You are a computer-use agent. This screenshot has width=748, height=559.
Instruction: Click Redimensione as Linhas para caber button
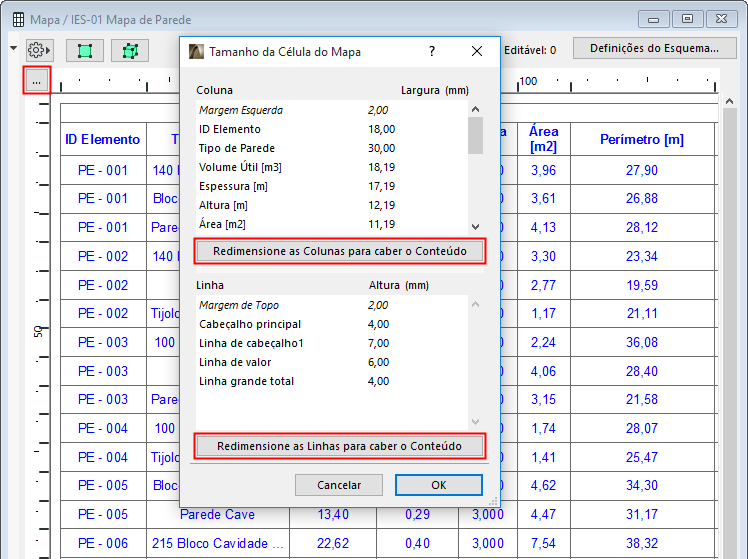point(340,445)
